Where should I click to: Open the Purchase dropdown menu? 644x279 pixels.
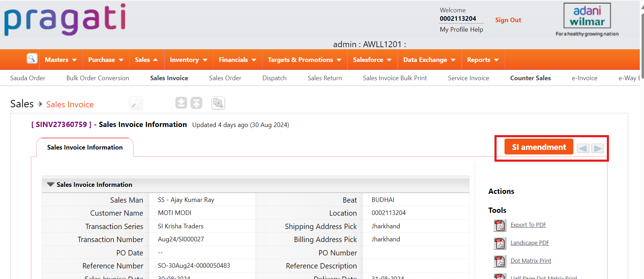[106, 60]
